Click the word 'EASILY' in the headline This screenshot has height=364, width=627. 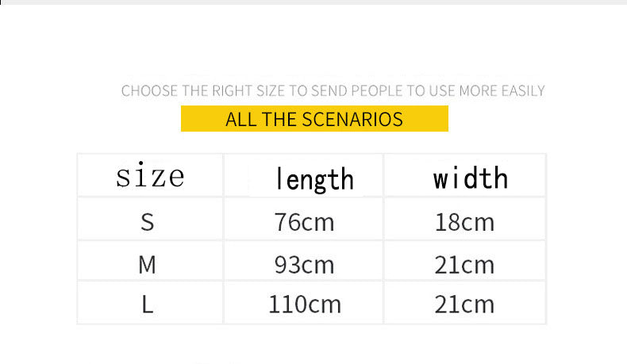click(x=523, y=91)
